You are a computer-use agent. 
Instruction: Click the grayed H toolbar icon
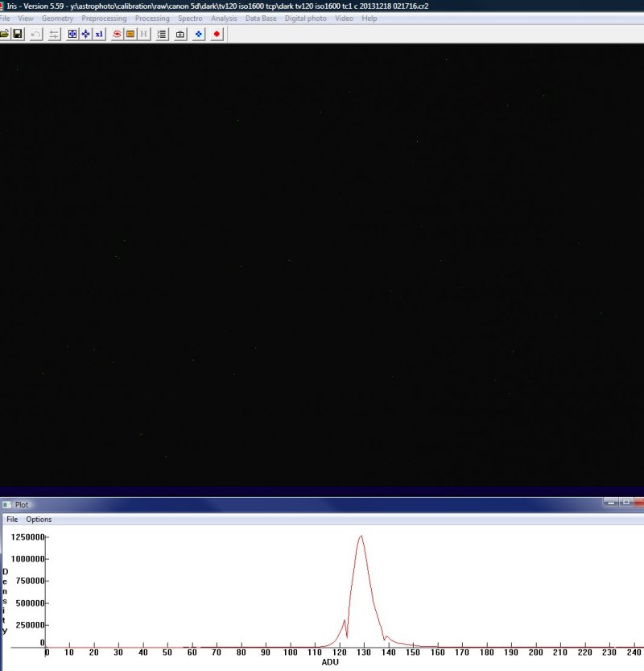pos(143,34)
